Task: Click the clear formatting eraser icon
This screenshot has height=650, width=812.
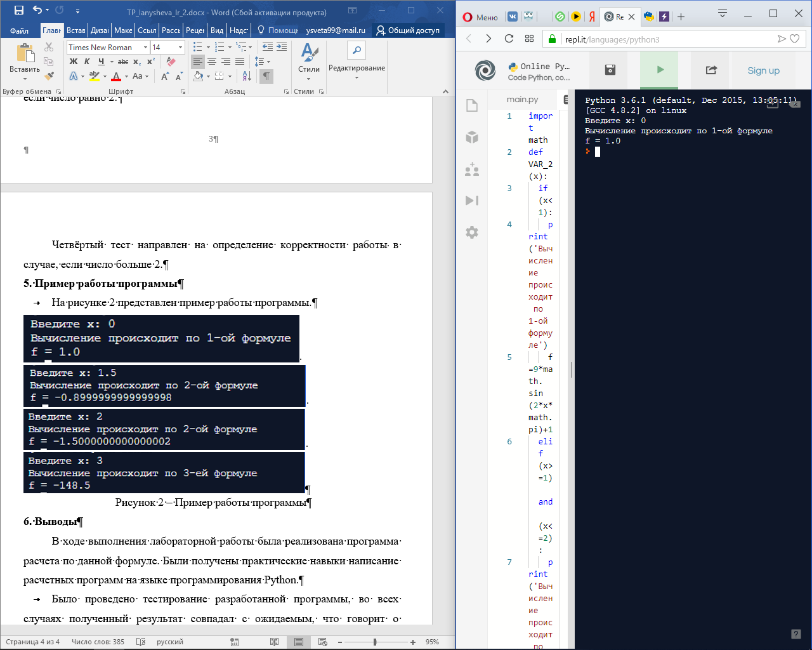Action: [x=171, y=62]
